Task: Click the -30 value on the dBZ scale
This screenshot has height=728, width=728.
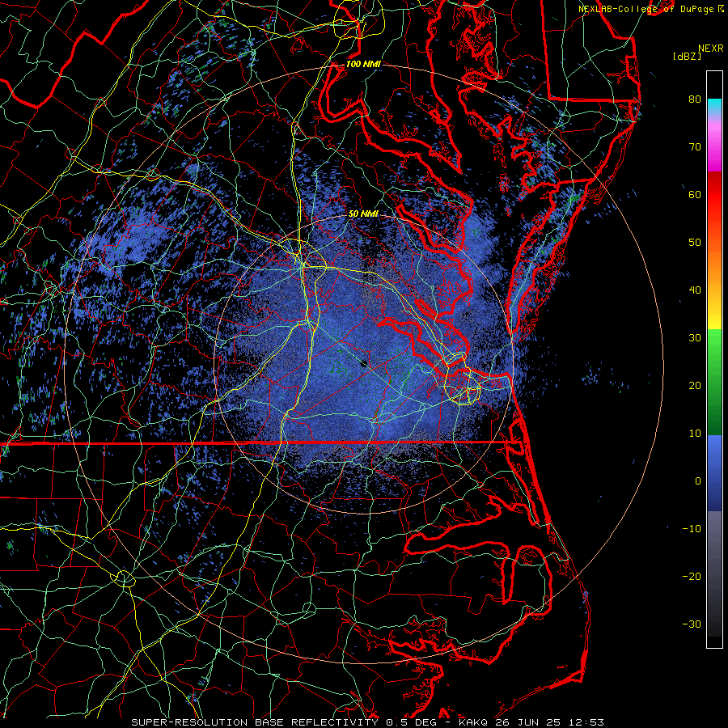Action: pos(692,624)
